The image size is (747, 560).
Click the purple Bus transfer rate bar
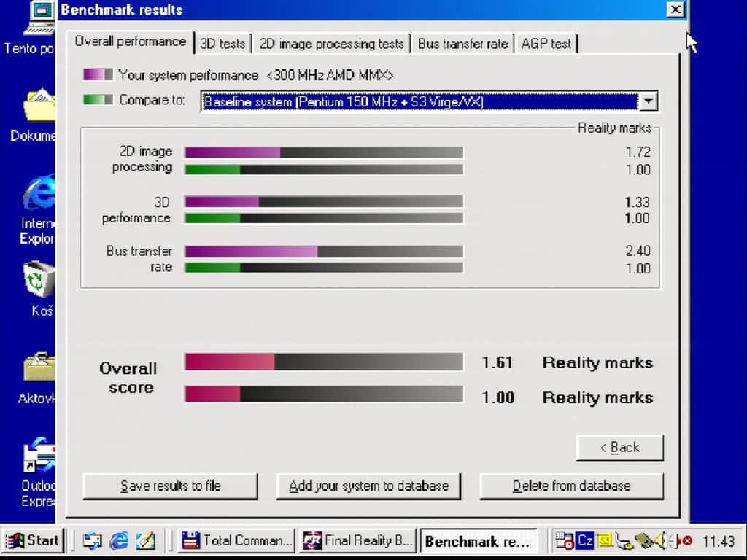coord(251,251)
